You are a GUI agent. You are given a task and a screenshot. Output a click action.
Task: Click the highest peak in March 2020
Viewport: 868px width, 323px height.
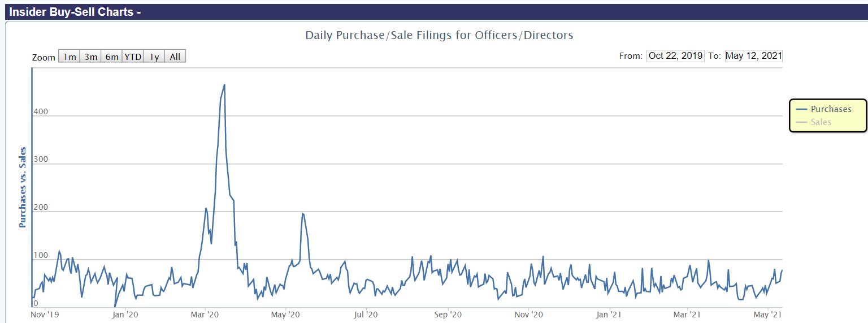click(224, 85)
